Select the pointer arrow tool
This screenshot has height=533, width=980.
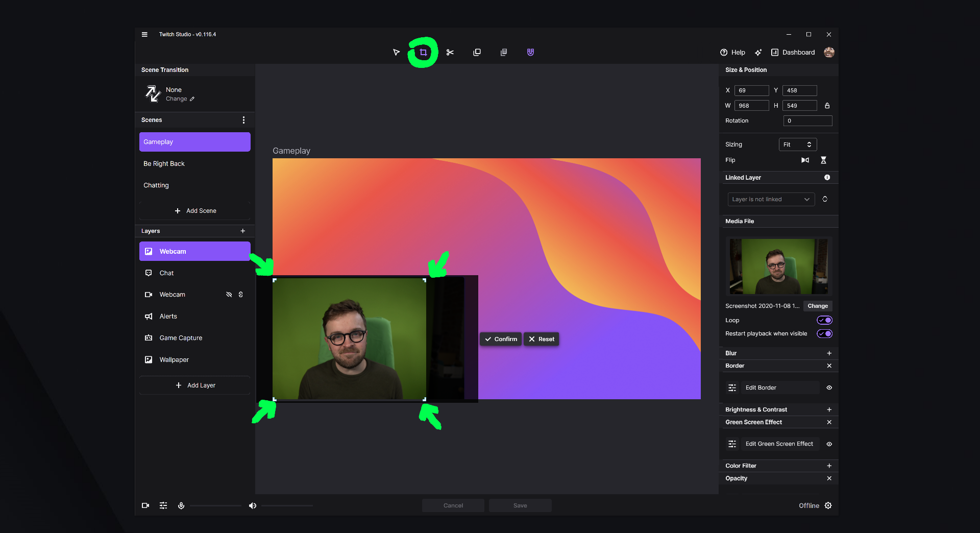click(x=396, y=53)
